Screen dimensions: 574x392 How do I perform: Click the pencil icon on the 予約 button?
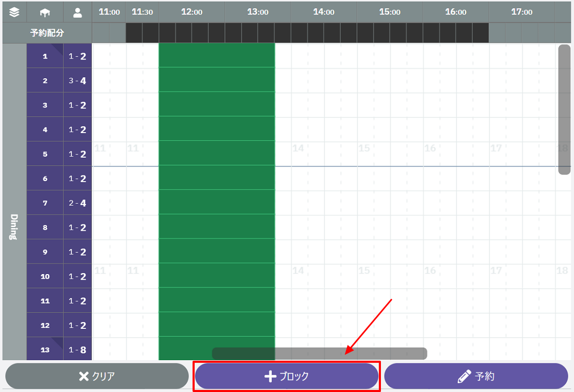[464, 376]
